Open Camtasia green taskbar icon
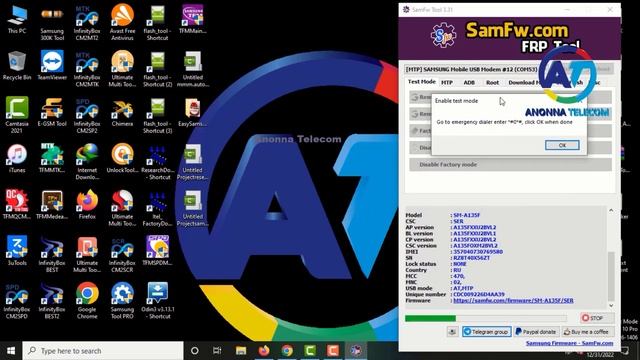This screenshot has height=360, width=640. click(310, 351)
